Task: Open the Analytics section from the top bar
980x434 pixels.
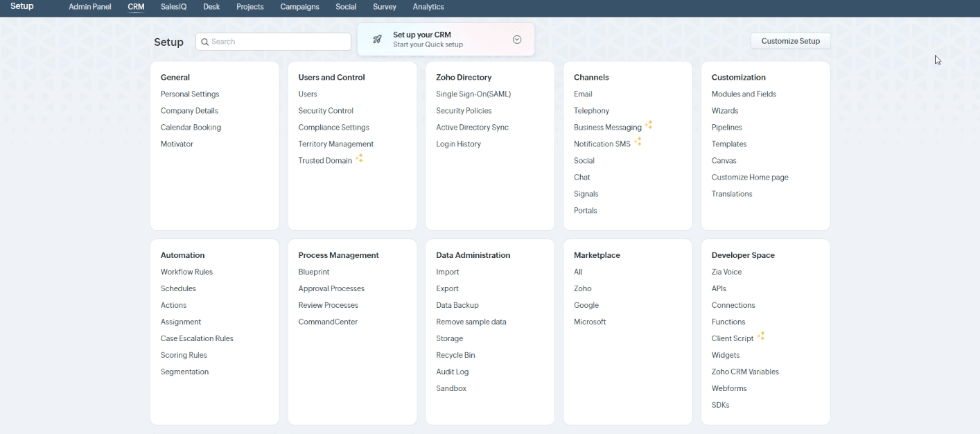Action: coord(428,7)
